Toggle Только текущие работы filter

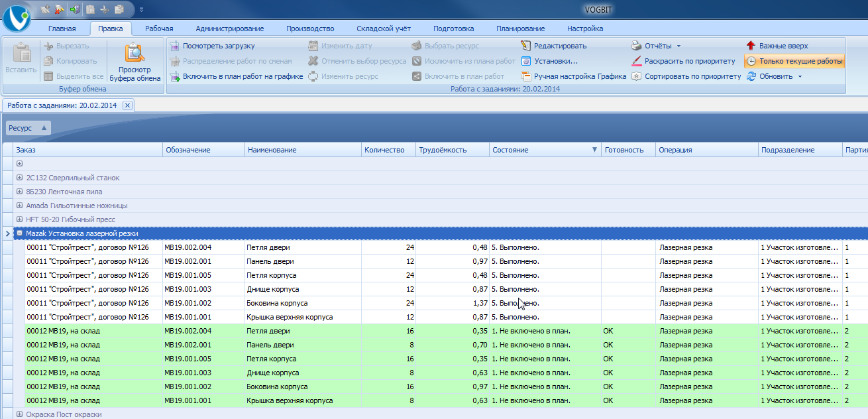coord(794,61)
